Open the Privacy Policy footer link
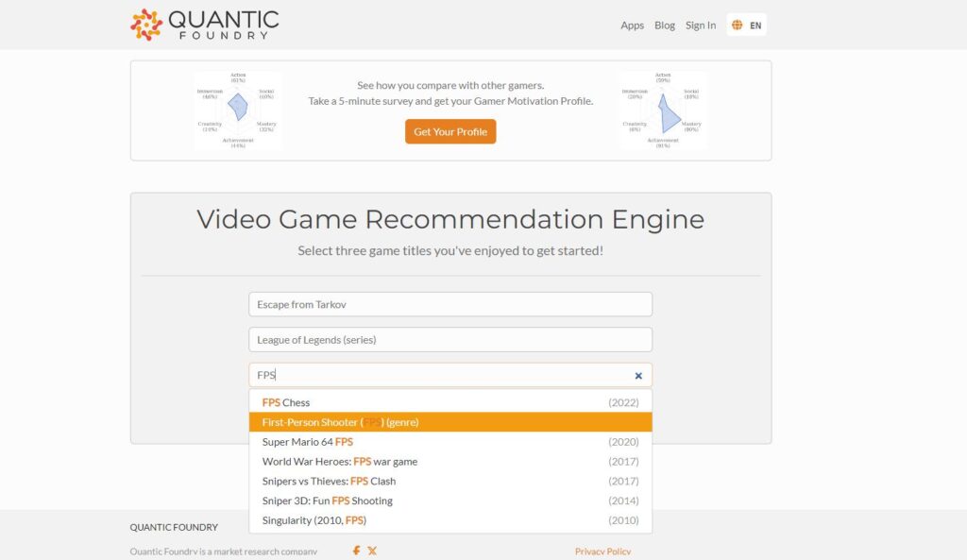This screenshot has height=560, width=967. pyautogui.click(x=602, y=552)
